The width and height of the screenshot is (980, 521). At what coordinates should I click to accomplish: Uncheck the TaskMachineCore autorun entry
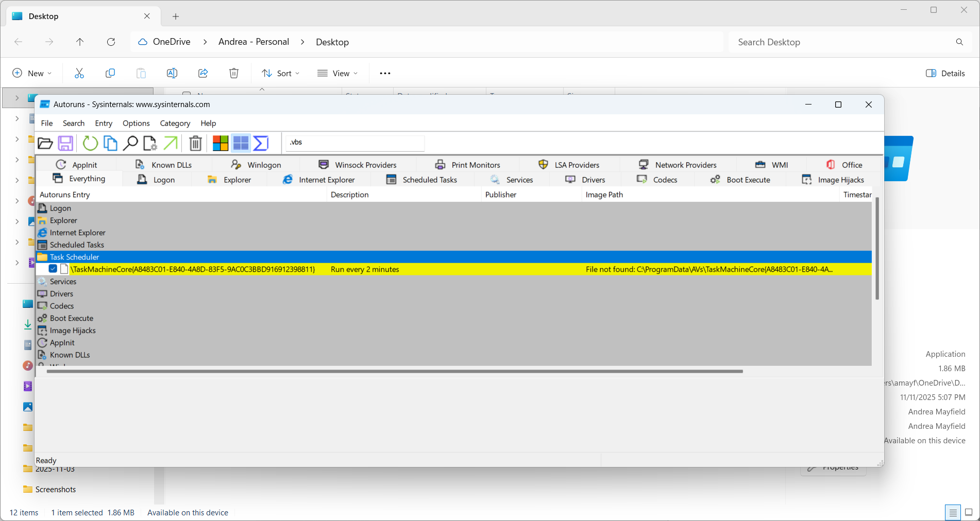pyautogui.click(x=53, y=269)
